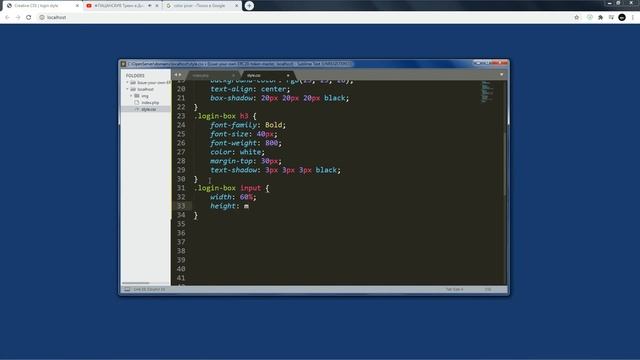This screenshot has width=640, height=360.
Task: Place cursor after height: on line 33
Action: point(242,206)
